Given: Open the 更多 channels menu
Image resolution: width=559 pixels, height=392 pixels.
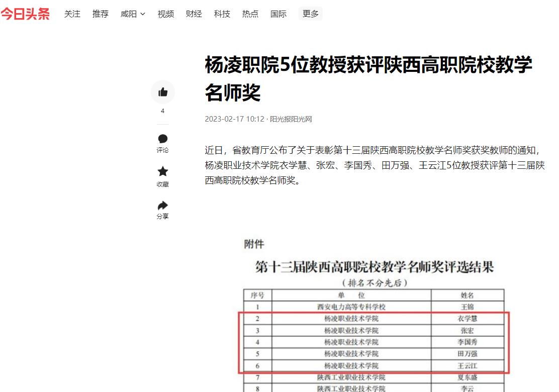Looking at the screenshot, I should 310,14.
